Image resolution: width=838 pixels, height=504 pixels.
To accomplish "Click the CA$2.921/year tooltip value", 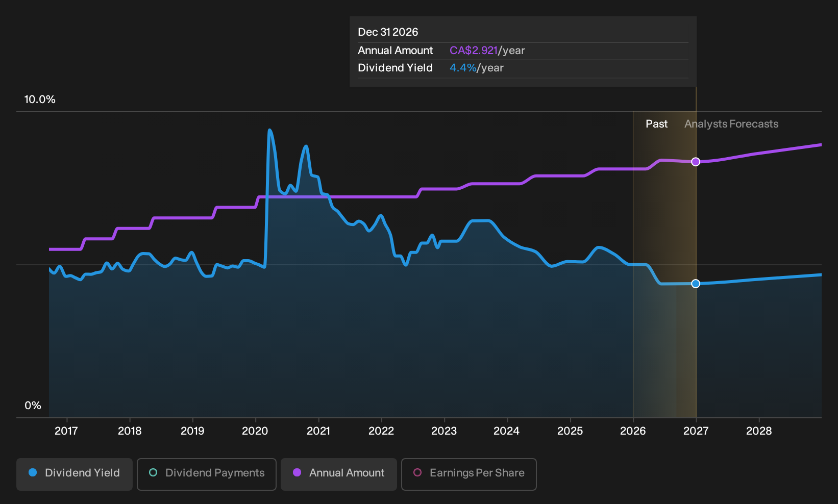I will click(487, 51).
